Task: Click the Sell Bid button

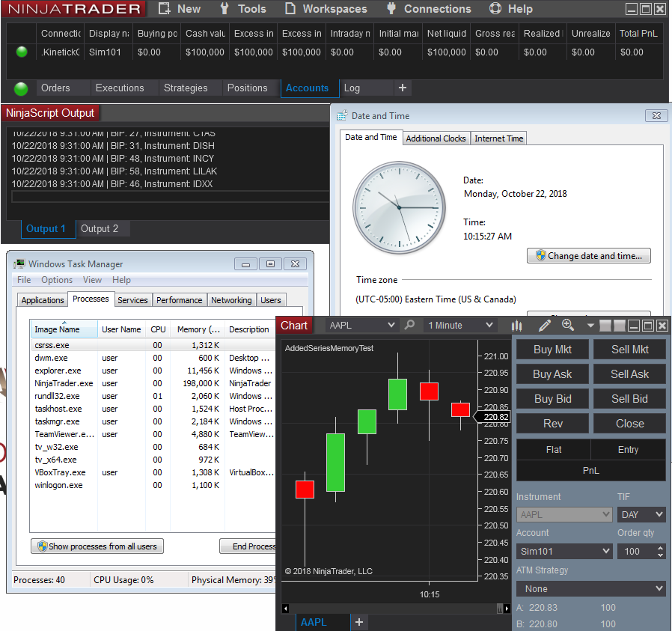Action: click(629, 399)
